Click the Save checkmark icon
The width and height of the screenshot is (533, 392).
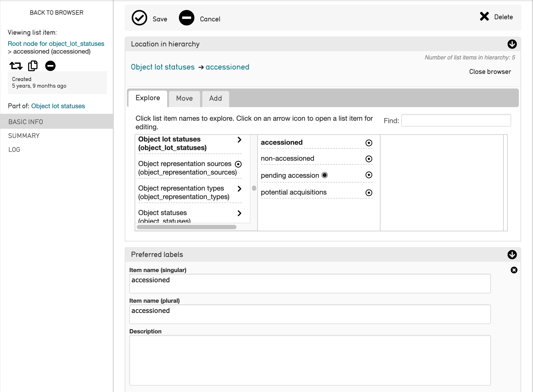click(x=139, y=18)
